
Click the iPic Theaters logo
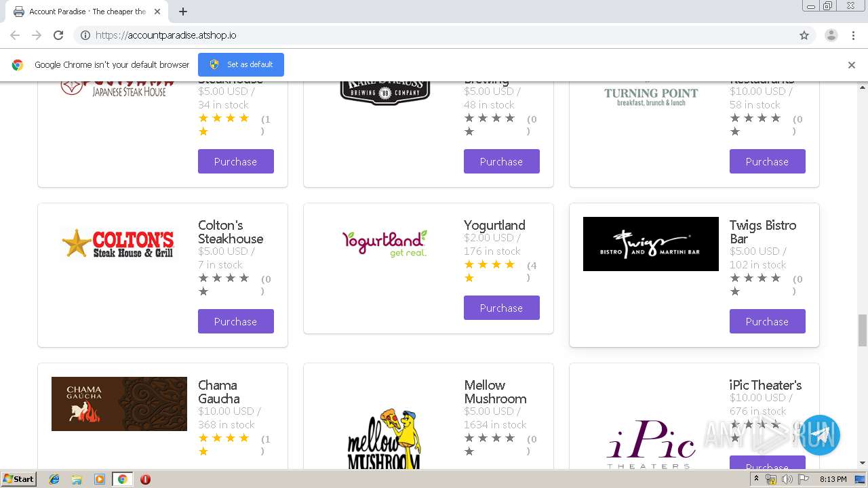tap(651, 444)
